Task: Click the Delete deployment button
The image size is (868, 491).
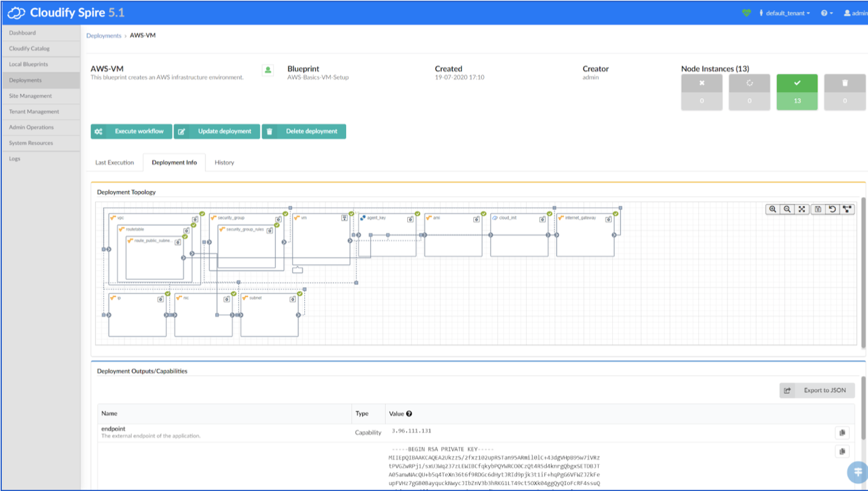Action: click(x=304, y=132)
